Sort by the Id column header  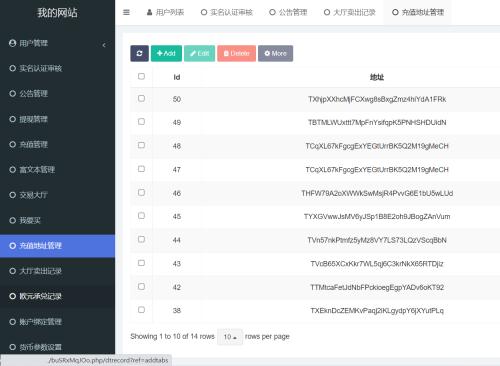[x=177, y=77]
